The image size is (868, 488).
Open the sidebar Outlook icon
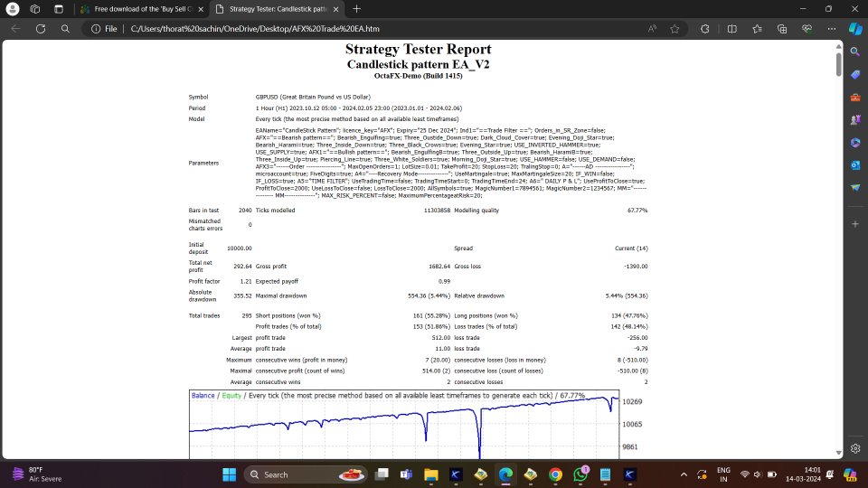855,164
